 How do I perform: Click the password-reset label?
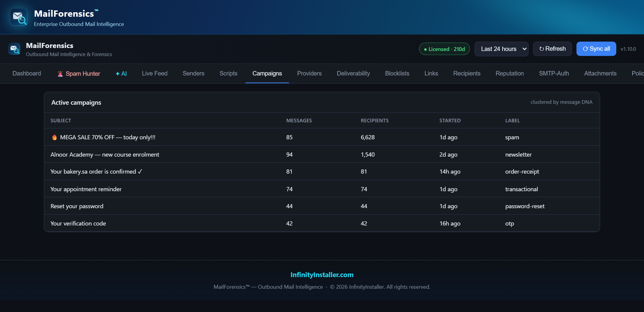[525, 206]
